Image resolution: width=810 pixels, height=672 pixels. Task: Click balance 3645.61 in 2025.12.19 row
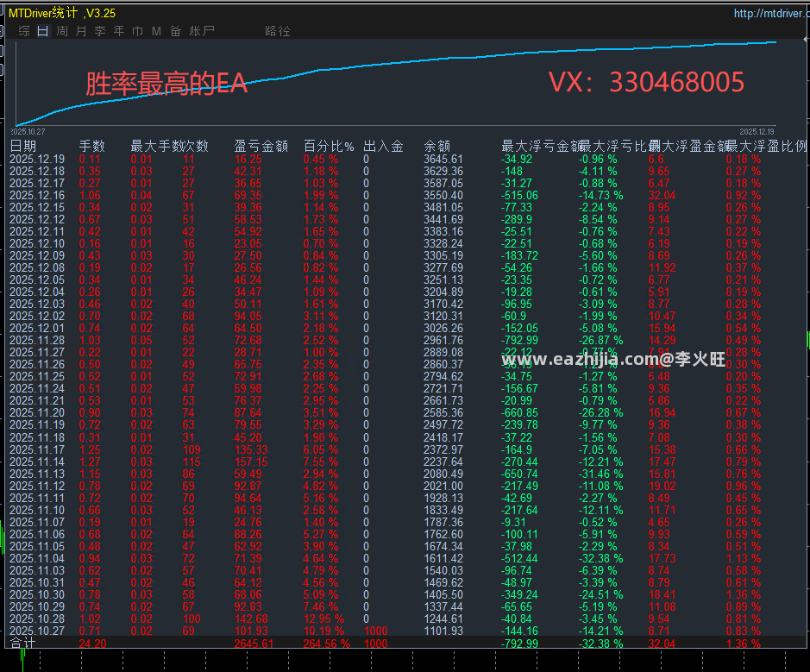pos(443,159)
